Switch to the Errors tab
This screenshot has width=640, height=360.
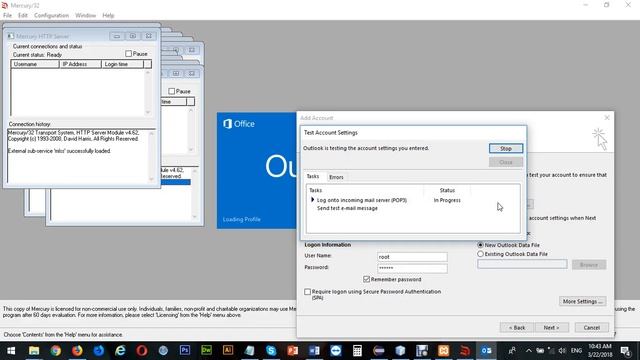[x=336, y=177]
